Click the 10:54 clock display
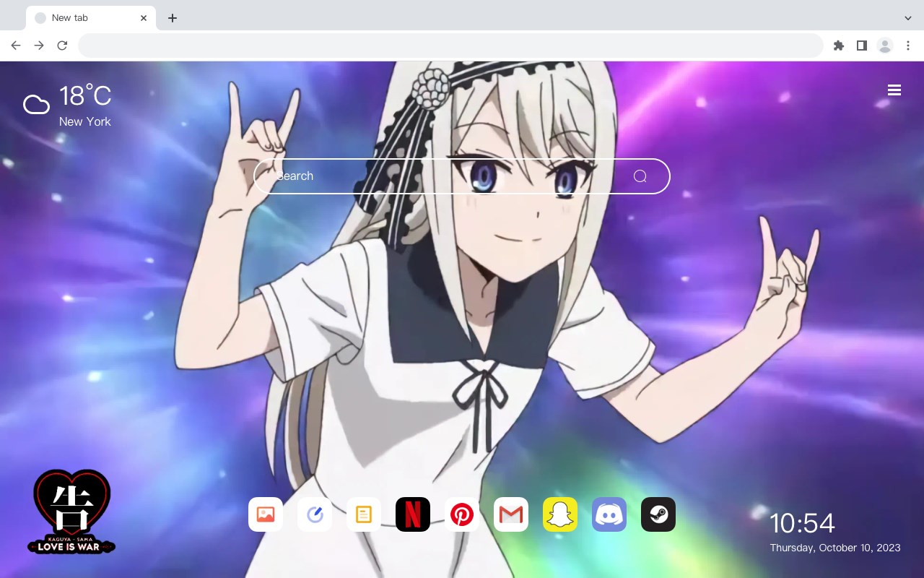924x578 pixels. click(x=802, y=523)
